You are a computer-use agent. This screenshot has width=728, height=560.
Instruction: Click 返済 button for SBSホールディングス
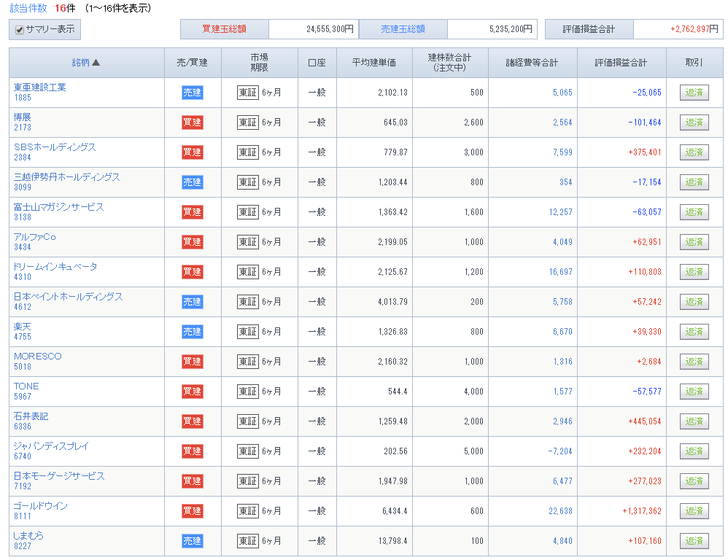pyautogui.click(x=694, y=152)
